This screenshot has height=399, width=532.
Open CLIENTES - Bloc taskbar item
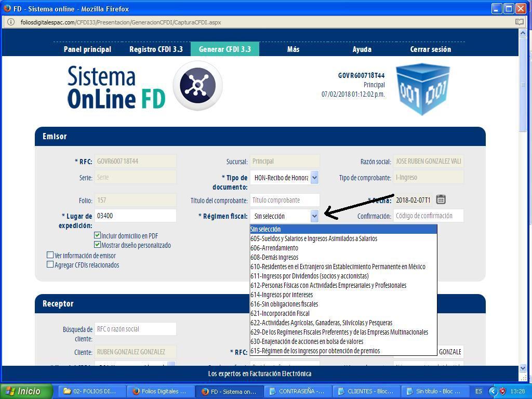click(x=366, y=391)
